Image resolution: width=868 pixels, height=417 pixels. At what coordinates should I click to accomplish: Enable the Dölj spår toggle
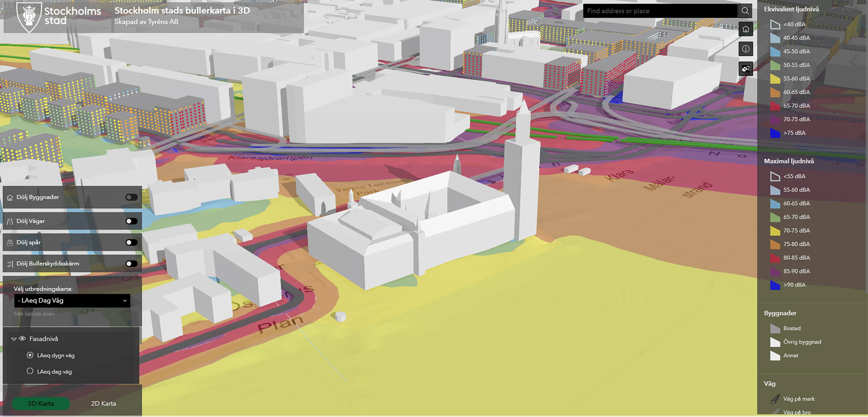coord(131,242)
